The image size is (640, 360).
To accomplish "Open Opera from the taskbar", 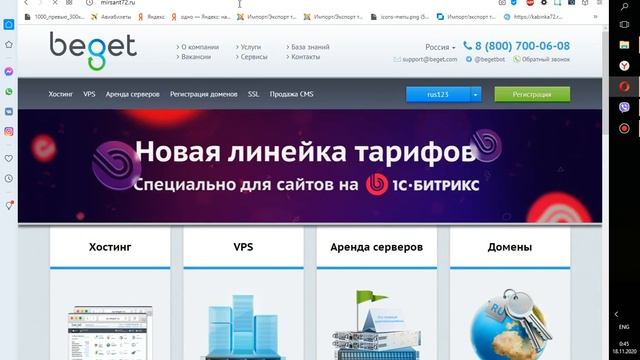I will pos(624,87).
